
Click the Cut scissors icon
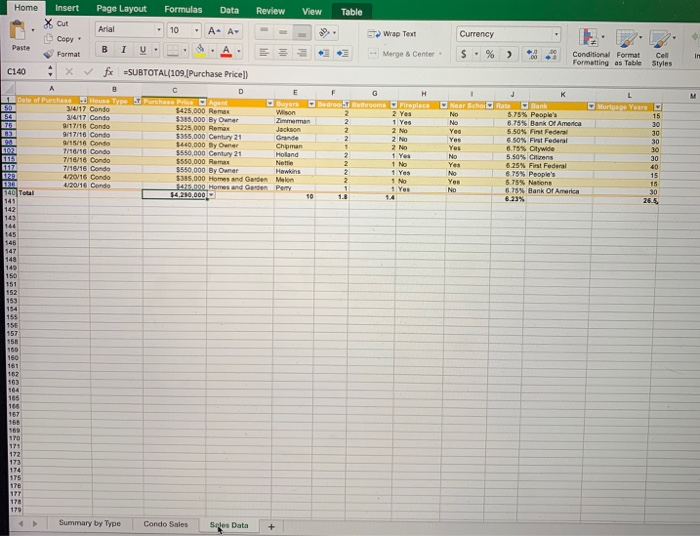point(48,24)
